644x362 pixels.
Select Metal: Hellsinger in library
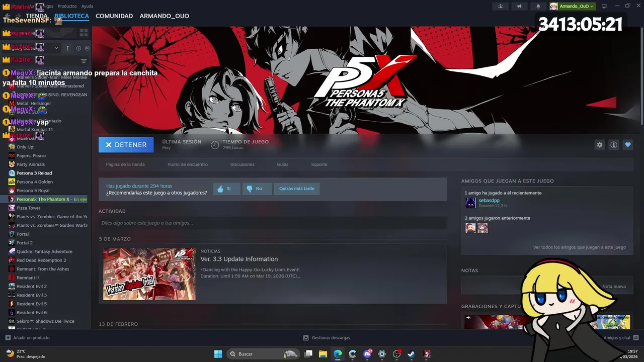click(x=34, y=103)
